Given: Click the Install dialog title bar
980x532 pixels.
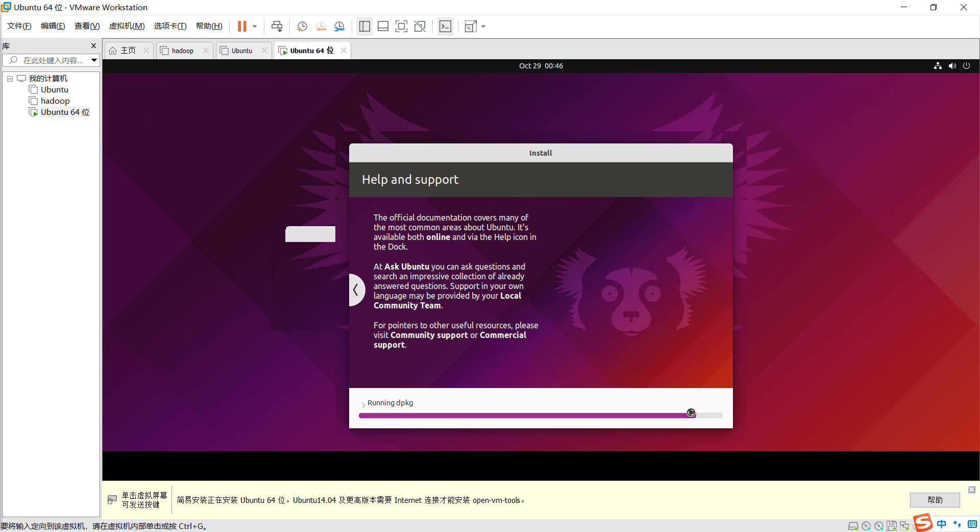Looking at the screenshot, I should 541,153.
